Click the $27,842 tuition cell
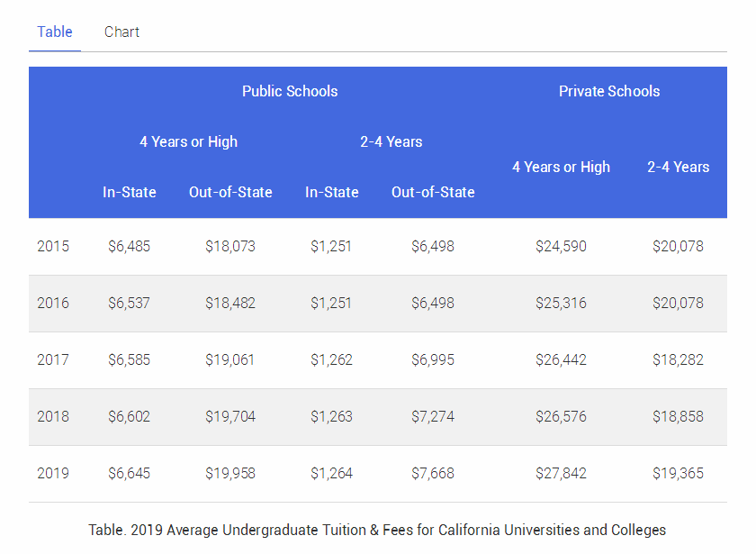The image size is (756, 554). pos(561,473)
